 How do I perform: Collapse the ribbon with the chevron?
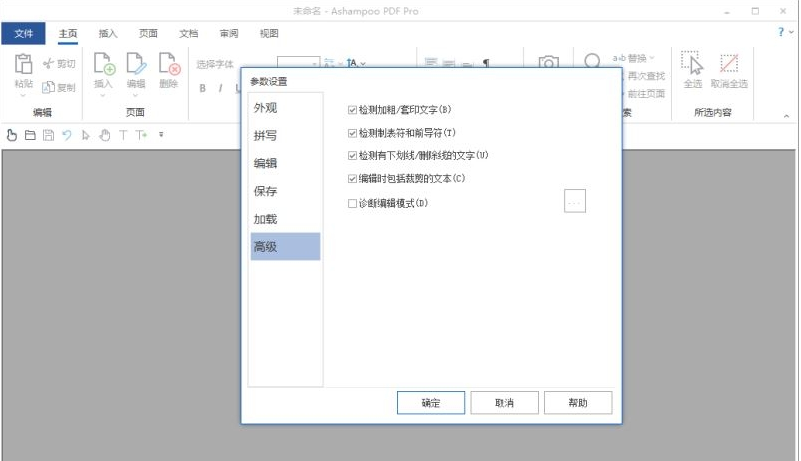[786, 117]
